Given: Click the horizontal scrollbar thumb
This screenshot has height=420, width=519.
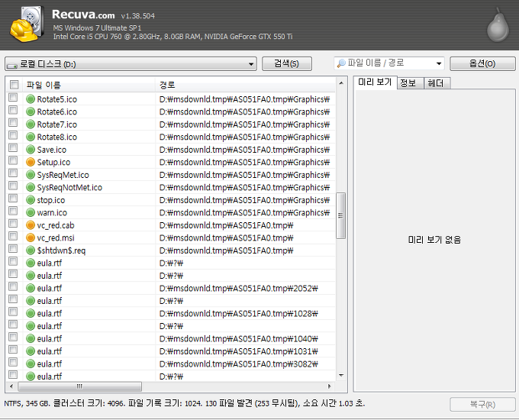Looking at the screenshot, I should point(79,386).
